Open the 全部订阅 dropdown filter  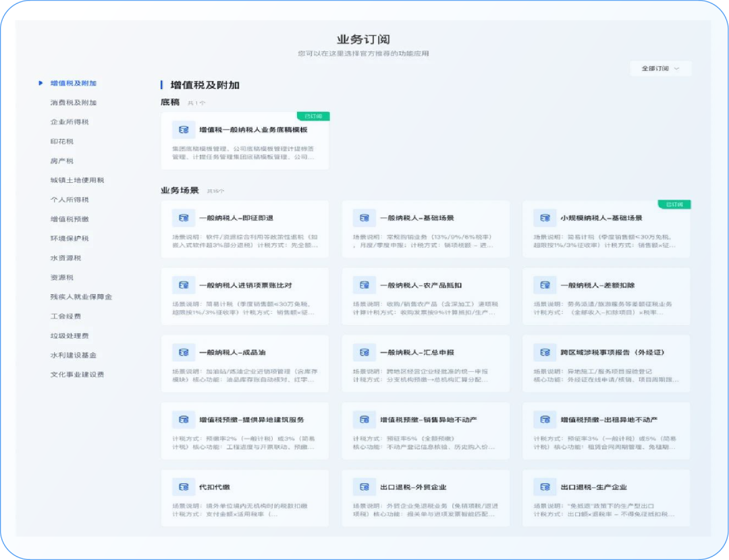coord(661,69)
